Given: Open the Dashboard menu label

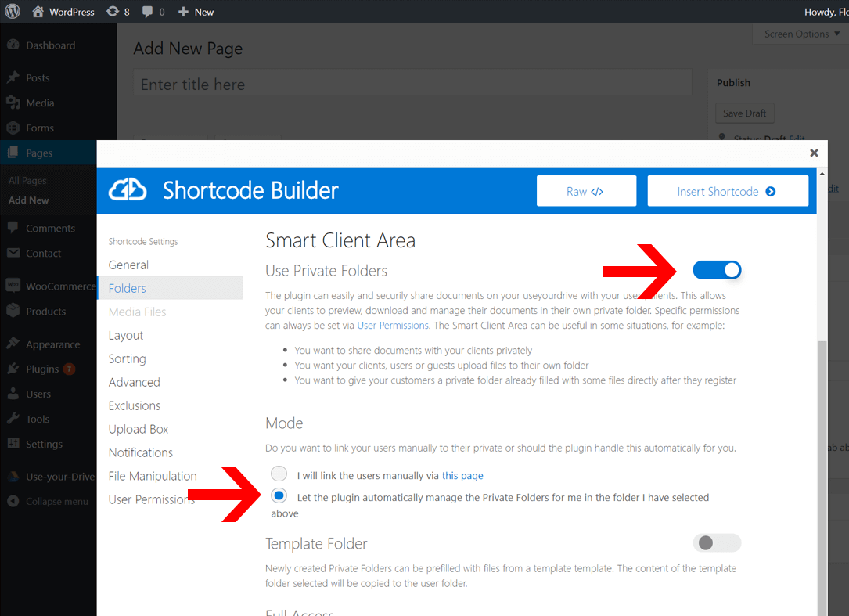Looking at the screenshot, I should coord(50,45).
